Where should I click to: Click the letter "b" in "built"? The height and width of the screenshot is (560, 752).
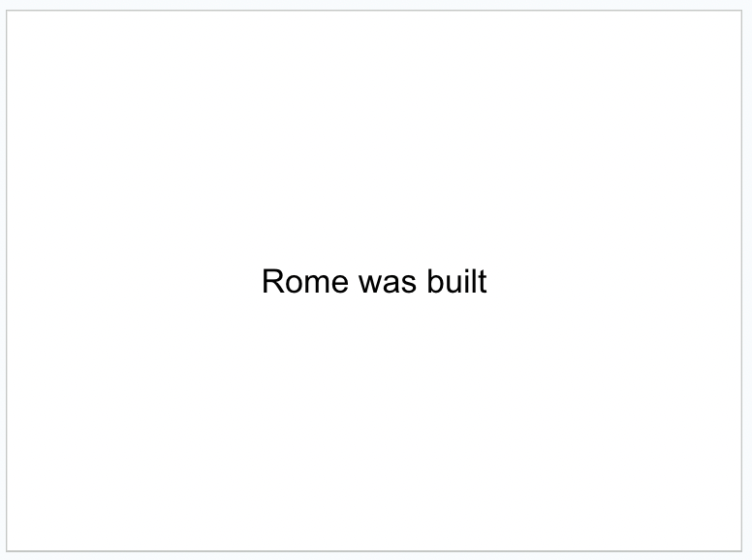435,281
